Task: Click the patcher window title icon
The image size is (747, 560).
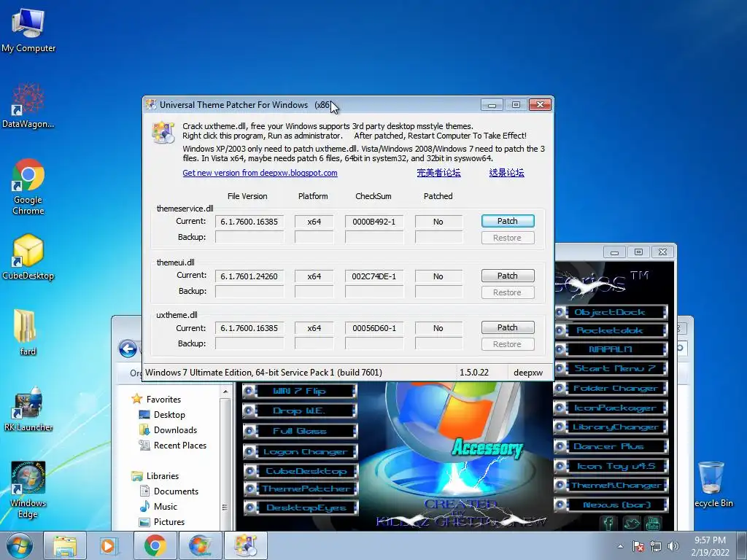Action: pyautogui.click(x=152, y=105)
